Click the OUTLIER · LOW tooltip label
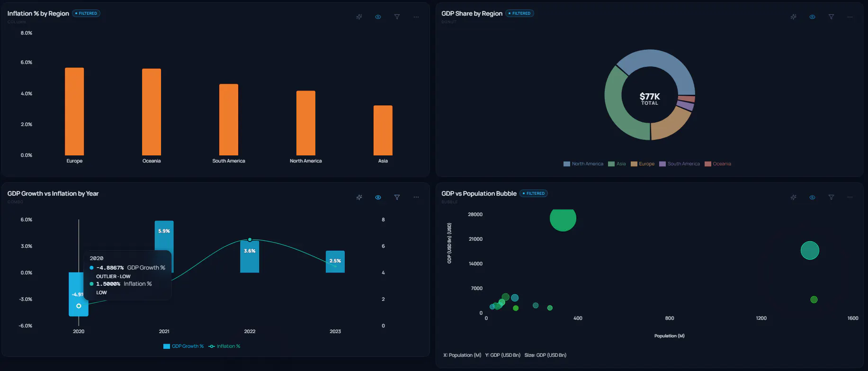The image size is (868, 371). [x=113, y=276]
